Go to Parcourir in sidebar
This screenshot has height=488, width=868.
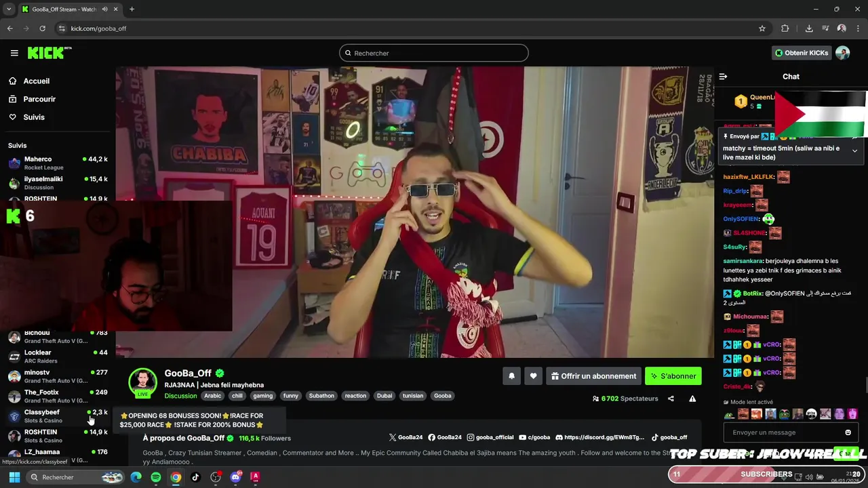click(x=32, y=99)
